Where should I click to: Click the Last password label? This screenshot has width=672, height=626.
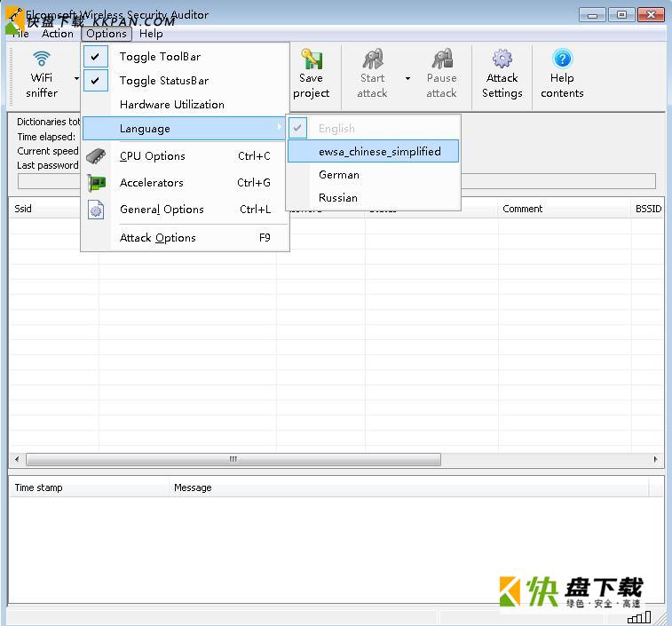pyautogui.click(x=48, y=165)
